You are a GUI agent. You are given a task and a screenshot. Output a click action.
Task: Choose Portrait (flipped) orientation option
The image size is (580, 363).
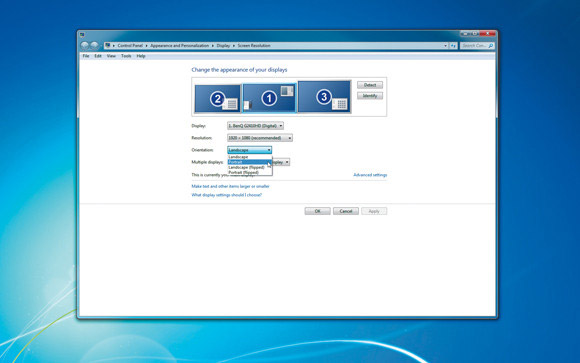pos(250,172)
